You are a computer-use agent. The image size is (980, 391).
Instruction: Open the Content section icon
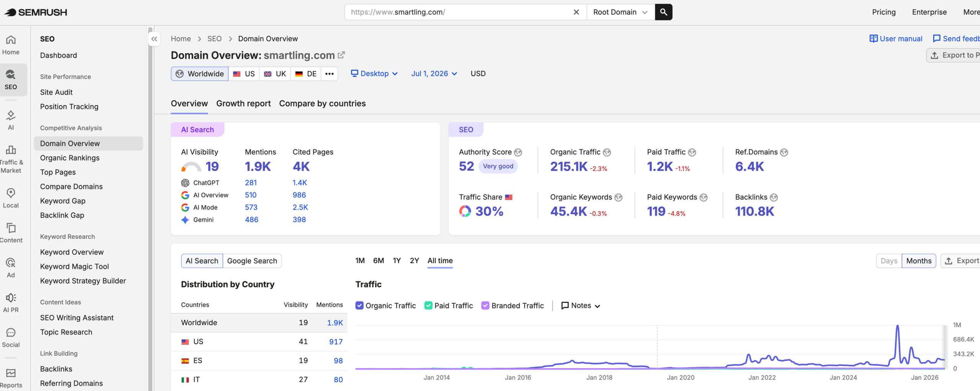coord(11,228)
